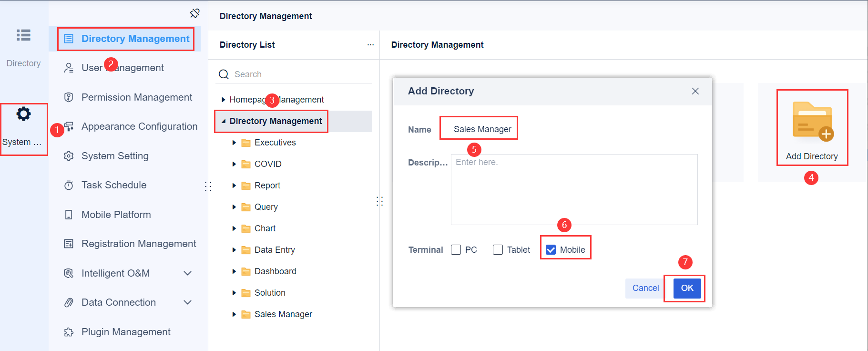
Task: Expand the Executives folder arrow
Action: pos(234,143)
